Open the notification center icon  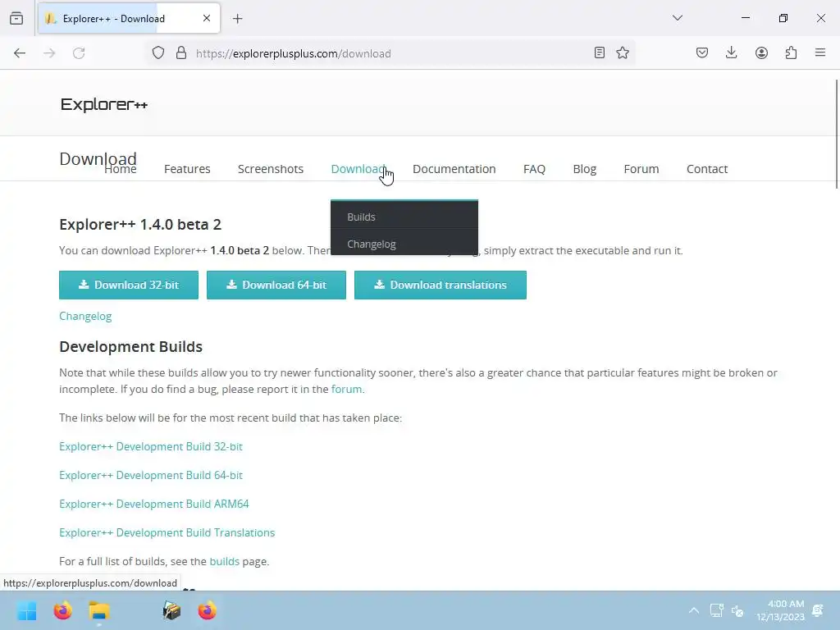click(818, 610)
